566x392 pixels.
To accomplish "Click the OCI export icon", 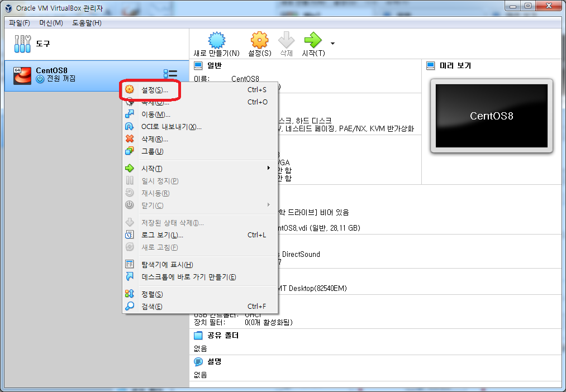I will pyautogui.click(x=130, y=126).
